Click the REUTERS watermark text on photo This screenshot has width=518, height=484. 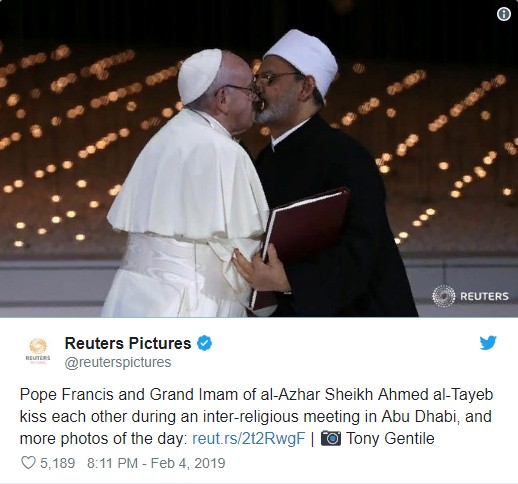484,296
